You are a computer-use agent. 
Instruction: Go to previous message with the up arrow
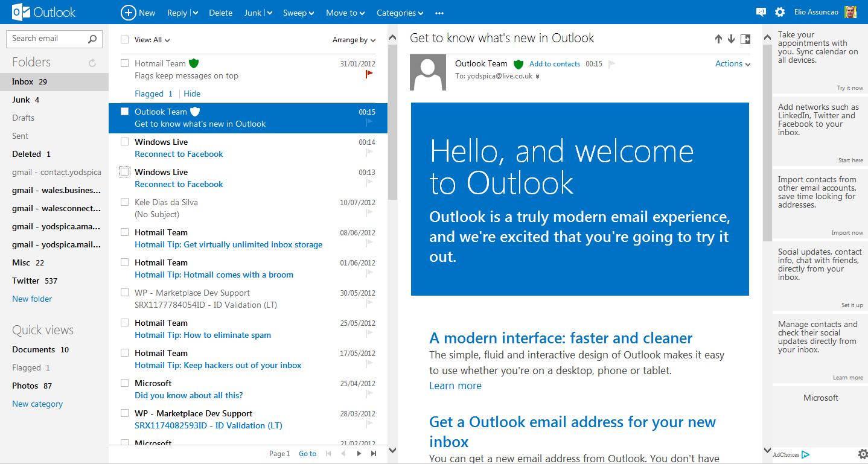718,39
